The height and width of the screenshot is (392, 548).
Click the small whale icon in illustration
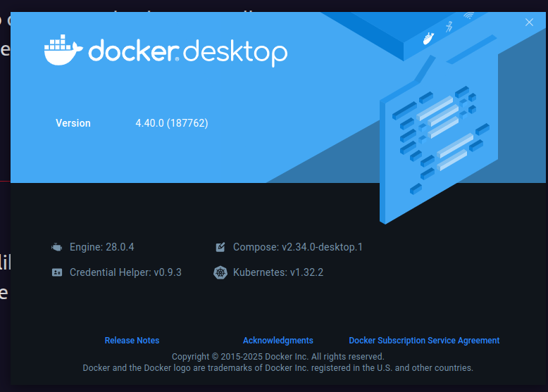(x=428, y=38)
